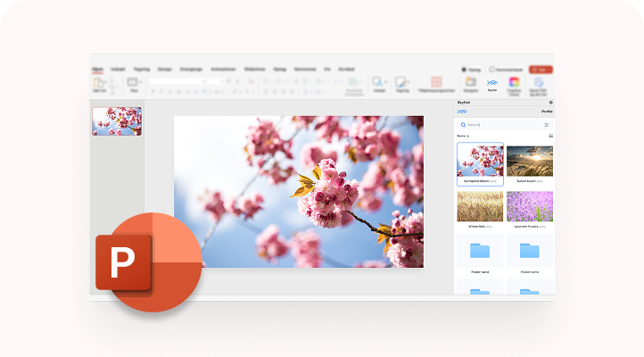This screenshot has width=644, height=357.
Task: Expand the Name sort dropdown
Action: [462, 136]
